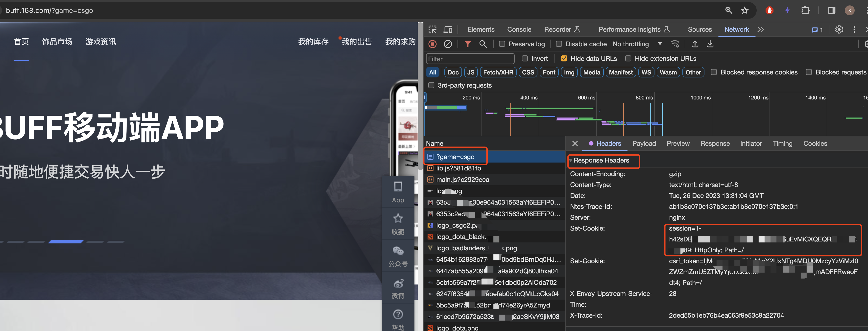
Task: Import HAR file upload icon
Action: [695, 44]
